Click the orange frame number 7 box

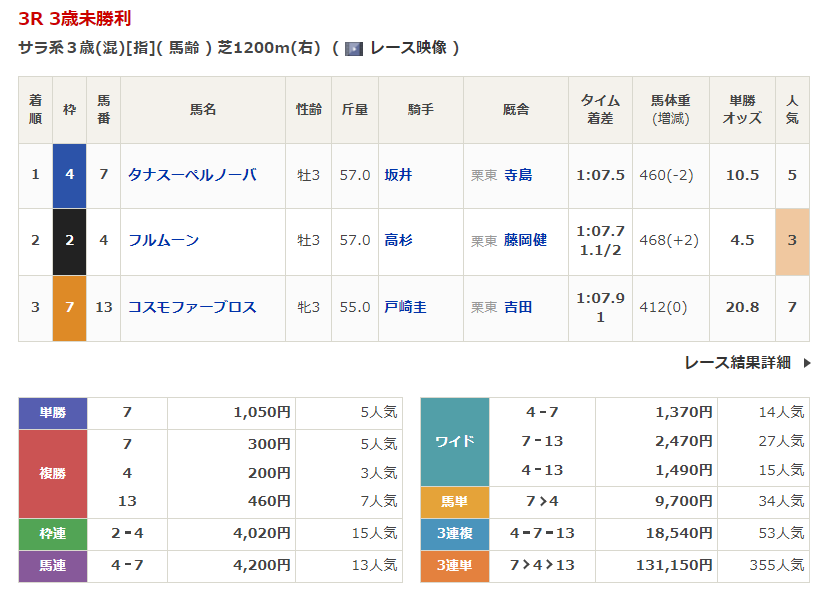[69, 307]
